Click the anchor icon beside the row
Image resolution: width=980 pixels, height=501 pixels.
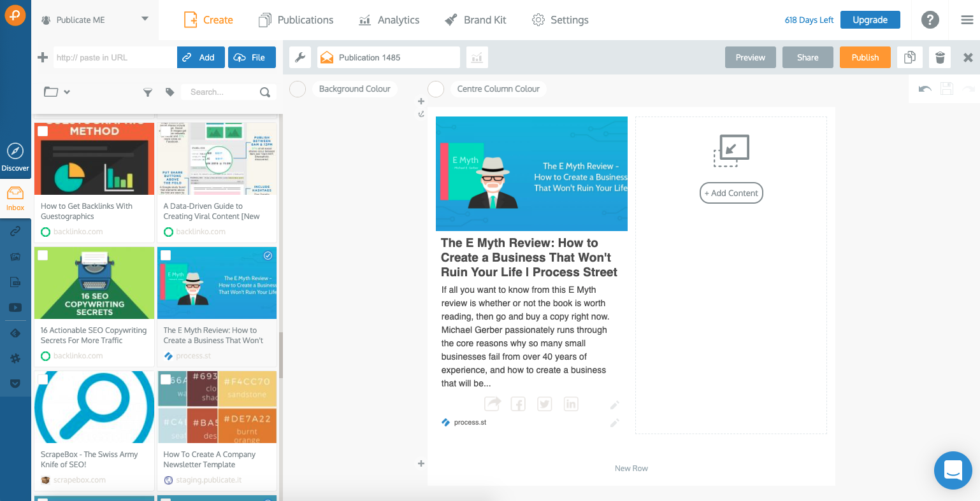pyautogui.click(x=421, y=114)
